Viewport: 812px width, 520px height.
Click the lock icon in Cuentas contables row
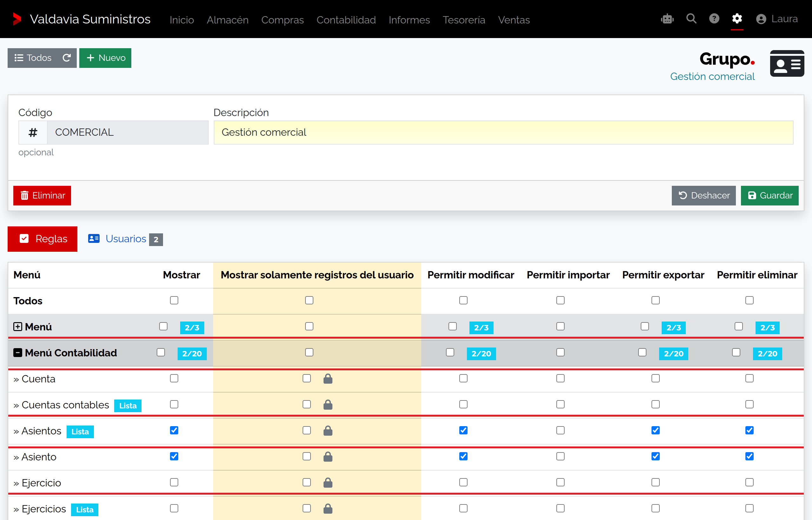point(328,405)
